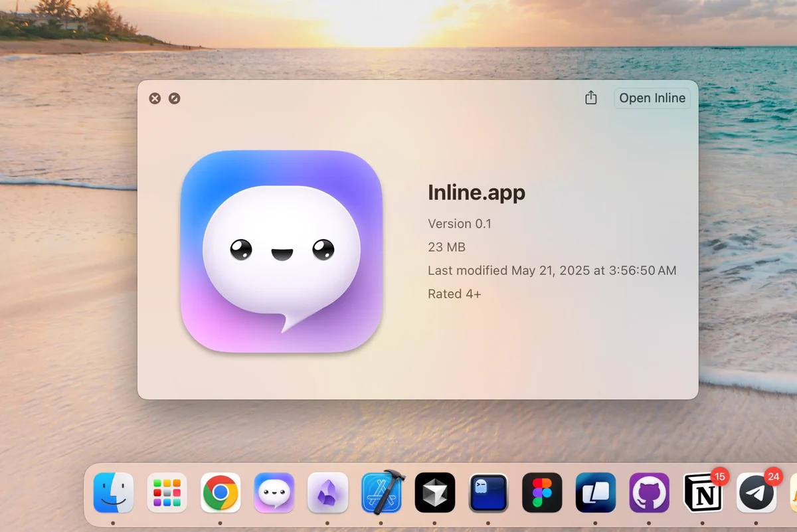Click the Last modified May 21, 2025 line
Viewport: 797px width, 532px height.
pyautogui.click(x=552, y=270)
